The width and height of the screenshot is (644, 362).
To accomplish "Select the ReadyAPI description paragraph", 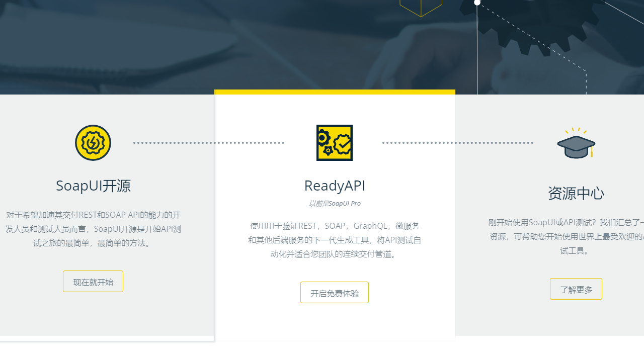I will [335, 240].
